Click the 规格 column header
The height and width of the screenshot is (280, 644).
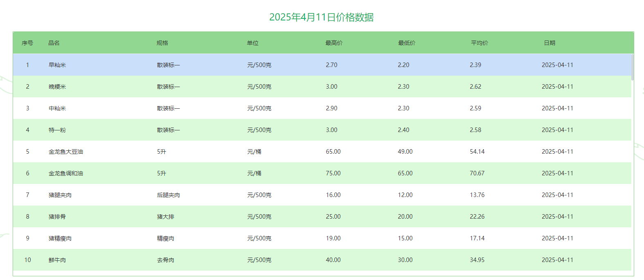point(162,43)
